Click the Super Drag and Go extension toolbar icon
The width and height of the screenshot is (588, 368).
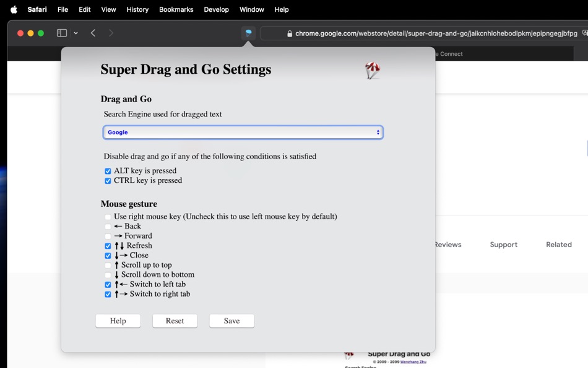(x=248, y=33)
